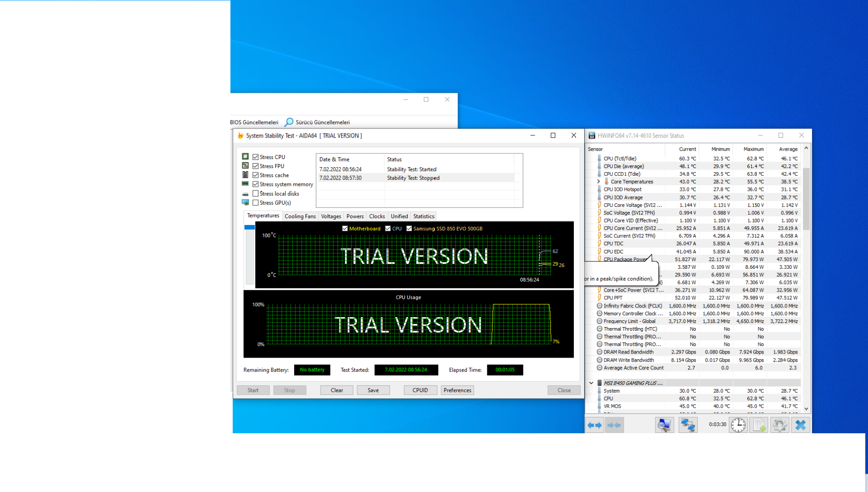868x492 pixels.
Task: Toggle the CPU graph checkbox
Action: point(388,229)
